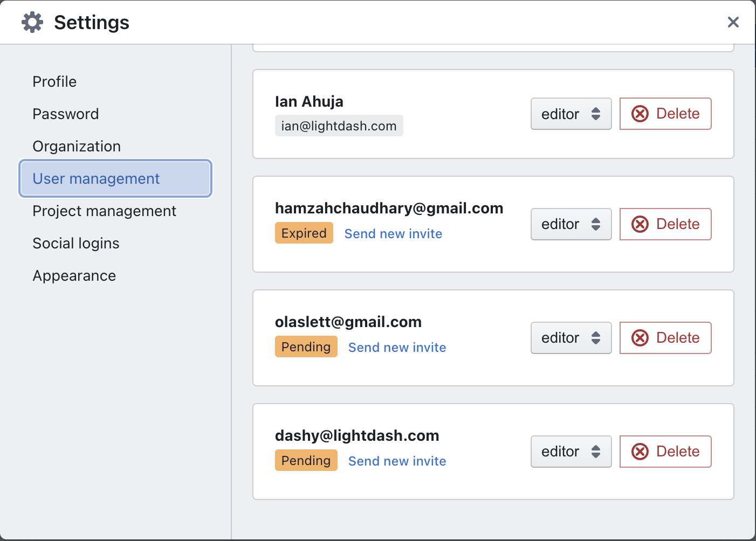Resend invite to olaslett@gmail.com

(x=397, y=348)
